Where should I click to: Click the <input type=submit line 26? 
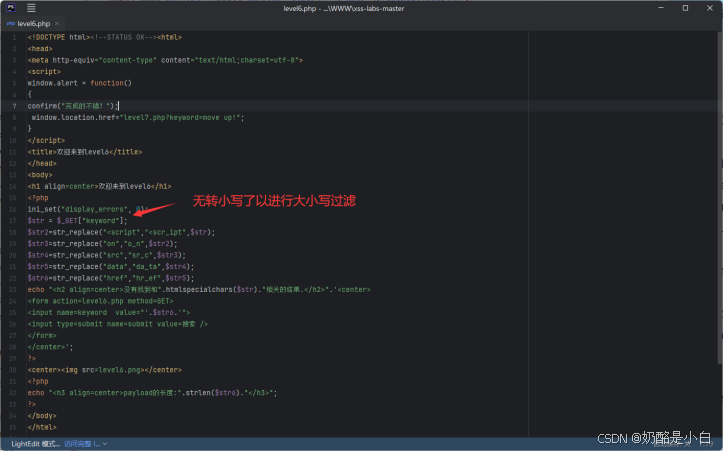pyautogui.click(x=118, y=324)
